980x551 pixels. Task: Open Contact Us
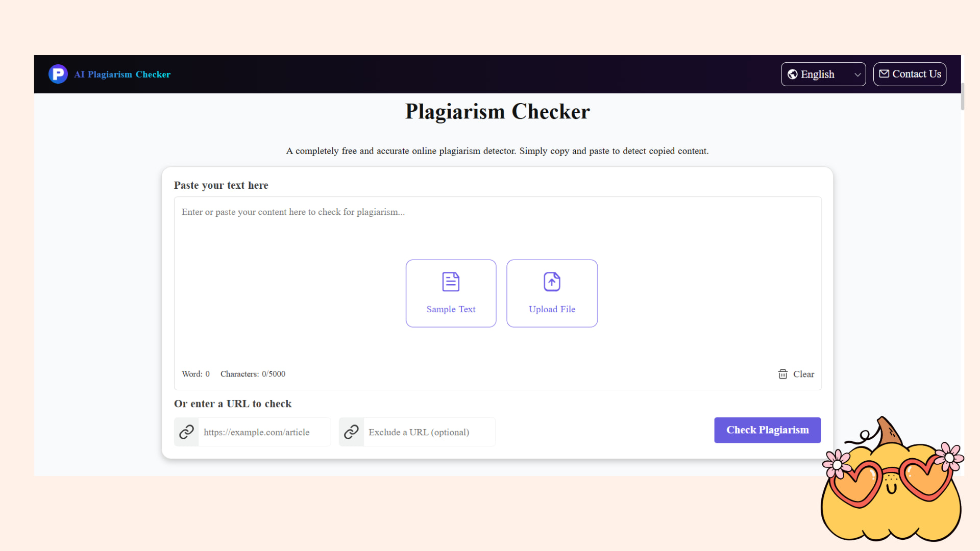(910, 74)
